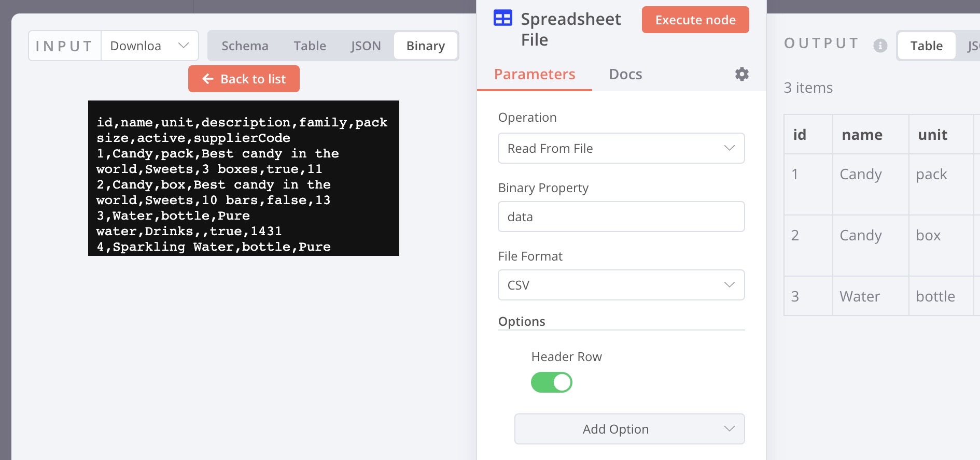Screen dimensions: 980x460
Task: Switch input view to Schema
Action: (x=245, y=46)
